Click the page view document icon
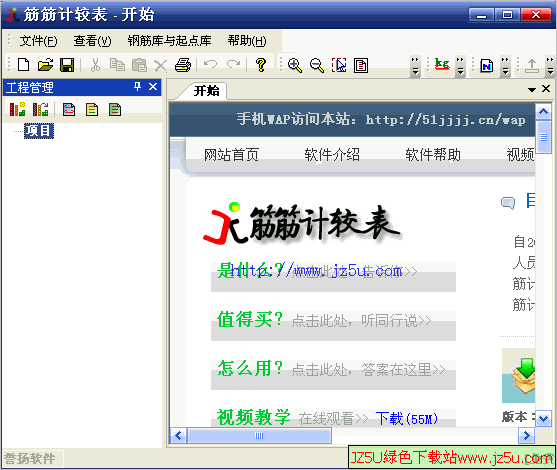 coord(361,65)
